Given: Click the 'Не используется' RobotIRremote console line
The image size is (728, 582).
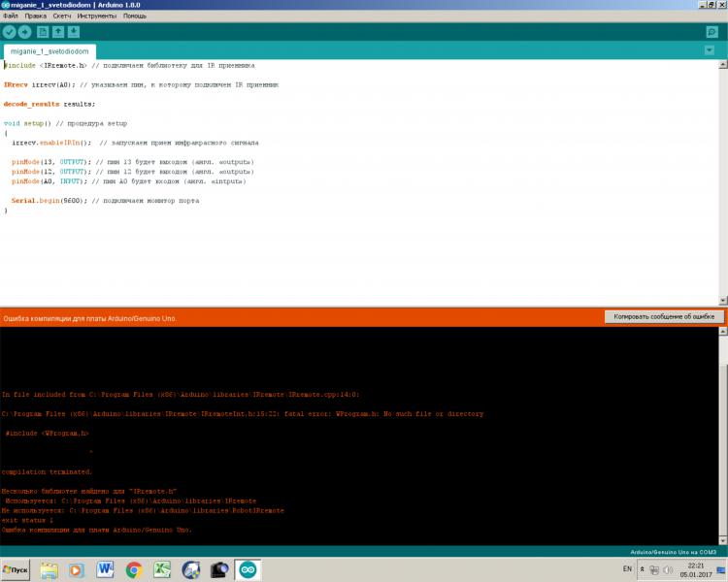Looking at the screenshot, I should coord(143,510).
